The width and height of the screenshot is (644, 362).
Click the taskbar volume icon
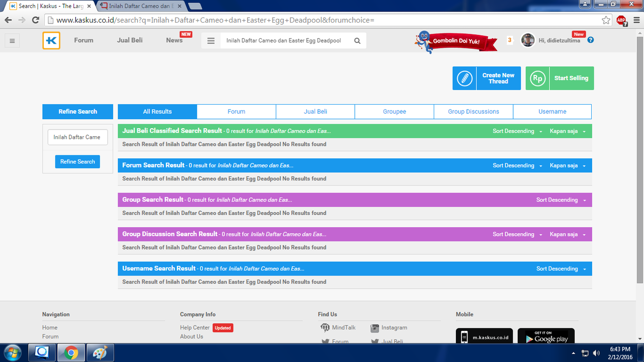tap(597, 353)
